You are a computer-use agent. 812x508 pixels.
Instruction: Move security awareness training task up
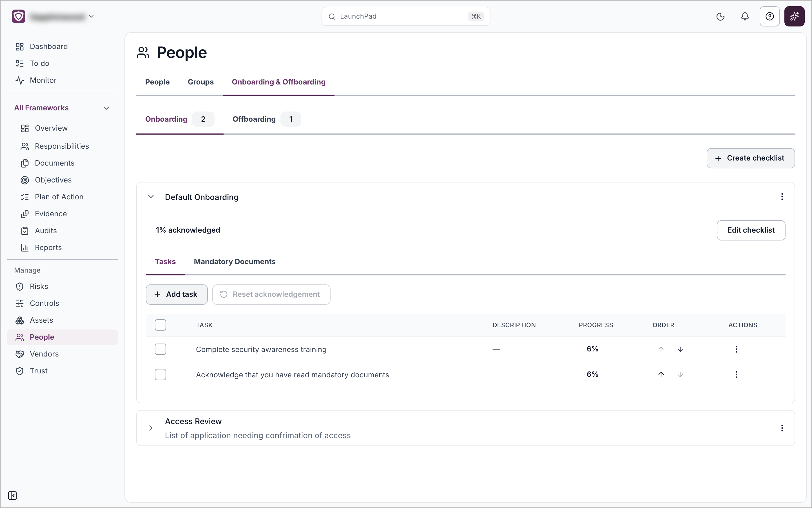click(661, 349)
